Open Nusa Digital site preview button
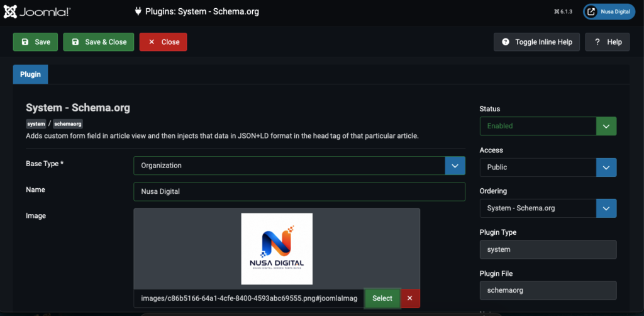The height and width of the screenshot is (316, 644). 609,12
